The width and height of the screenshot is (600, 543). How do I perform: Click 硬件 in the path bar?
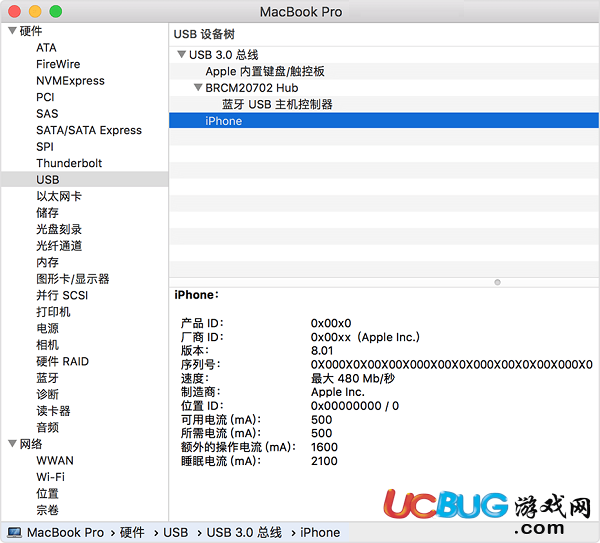pos(132,532)
